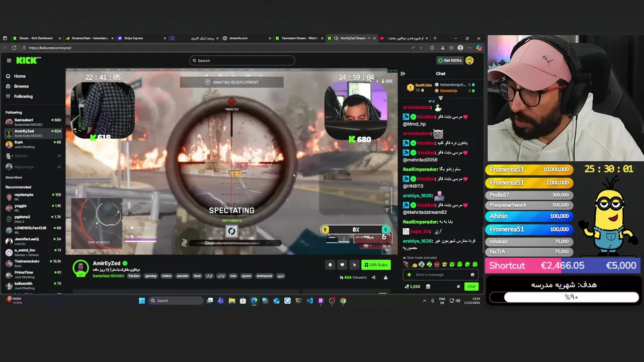
Task: Open the user profile avatar menu
Action: (x=469, y=60)
